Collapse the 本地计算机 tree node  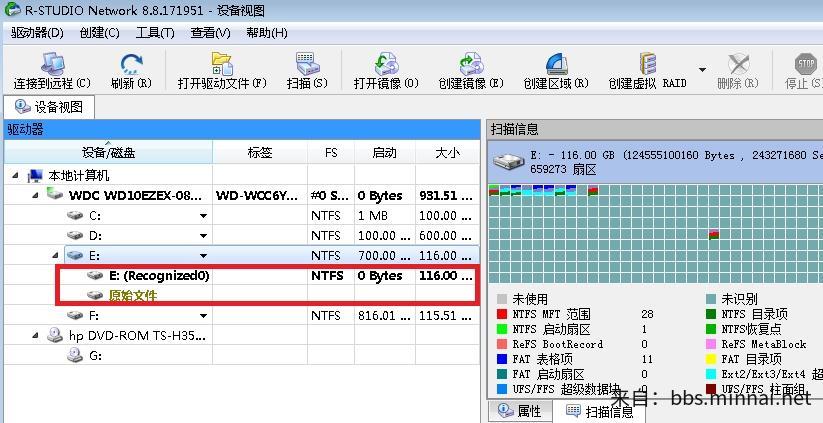15,175
